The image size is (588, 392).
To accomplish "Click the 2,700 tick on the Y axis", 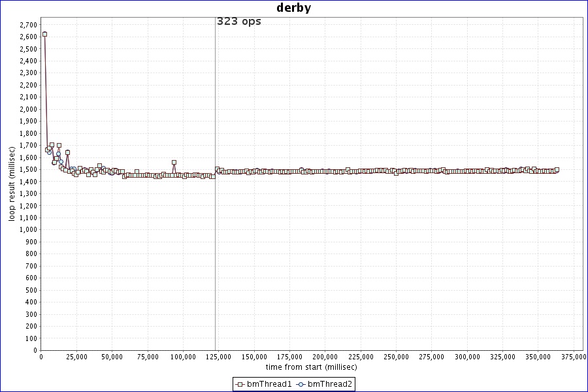I will pyautogui.click(x=27, y=25).
